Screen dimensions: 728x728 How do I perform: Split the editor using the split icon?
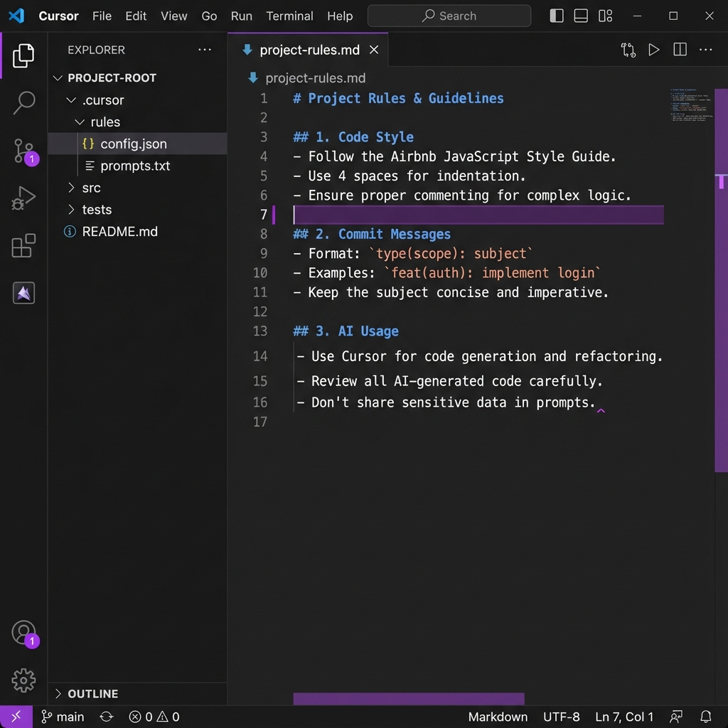coord(679,50)
